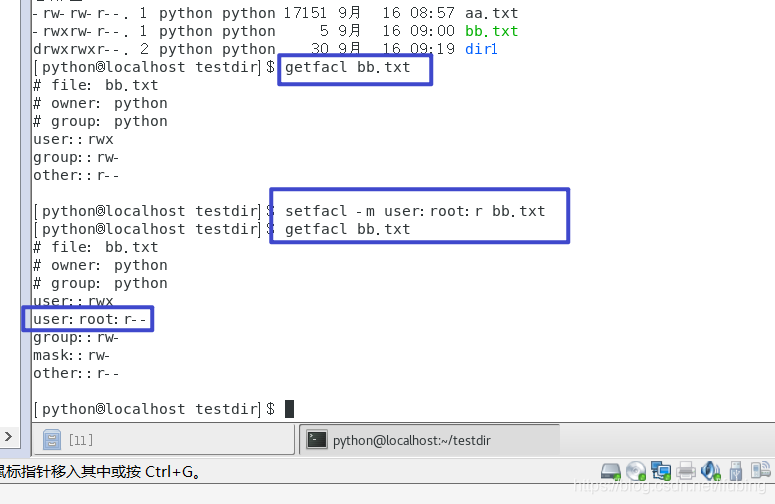Click the terminal cursor at the last prompt
Image resolution: width=775 pixels, height=504 pixels.
(289, 409)
